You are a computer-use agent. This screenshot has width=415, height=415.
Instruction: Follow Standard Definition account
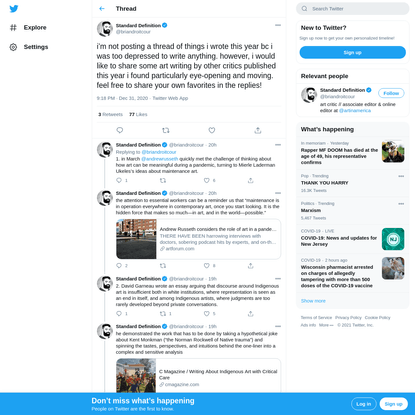[x=391, y=93]
